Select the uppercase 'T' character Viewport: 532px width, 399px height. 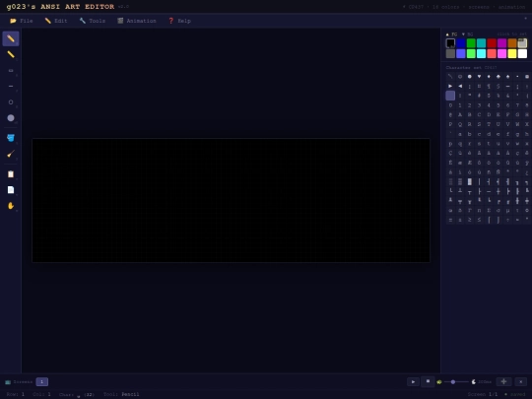489,124
